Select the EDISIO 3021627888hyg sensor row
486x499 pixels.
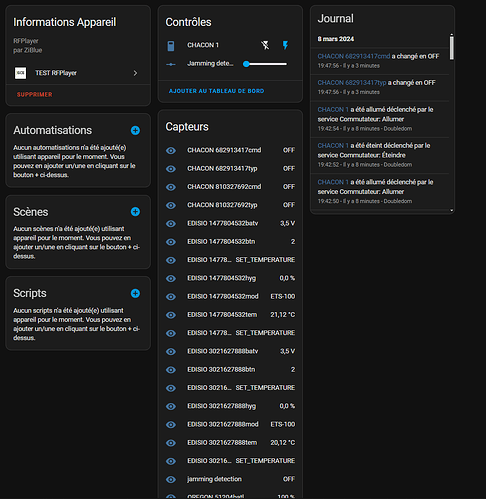tap(230, 406)
